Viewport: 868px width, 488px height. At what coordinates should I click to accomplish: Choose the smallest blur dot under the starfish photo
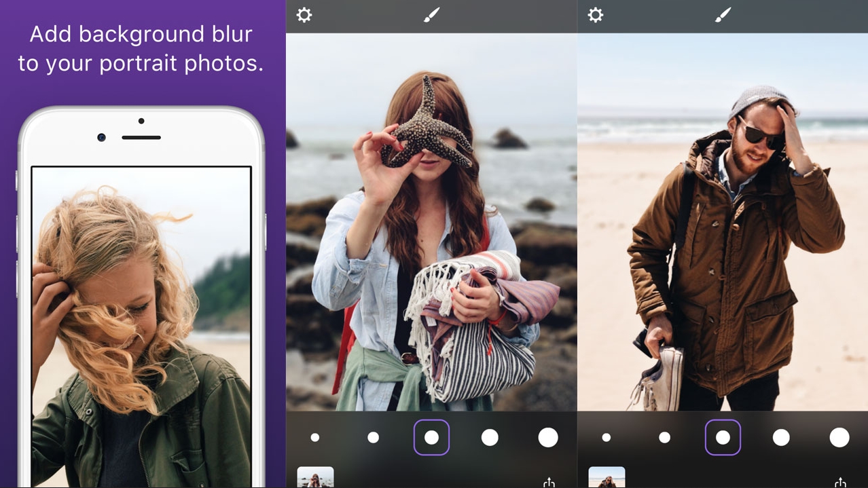(x=315, y=438)
